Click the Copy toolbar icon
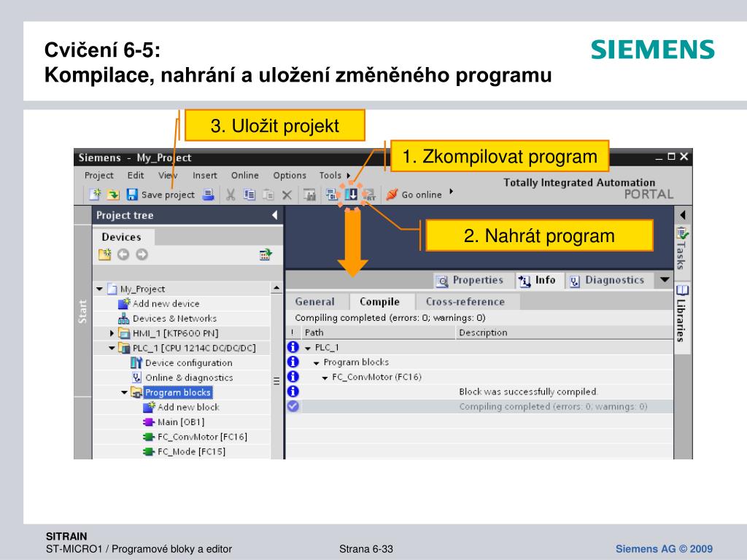The height and width of the screenshot is (560, 747). tap(249, 194)
